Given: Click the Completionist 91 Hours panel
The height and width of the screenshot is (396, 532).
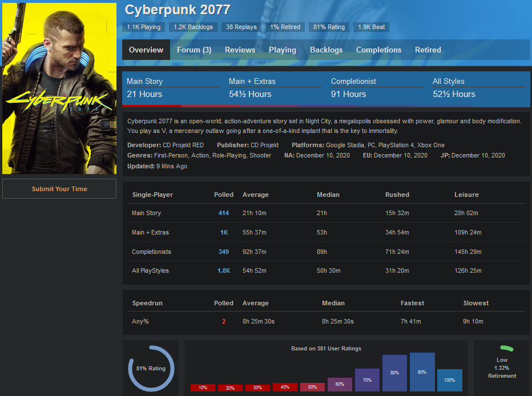Looking at the screenshot, I should (x=377, y=89).
